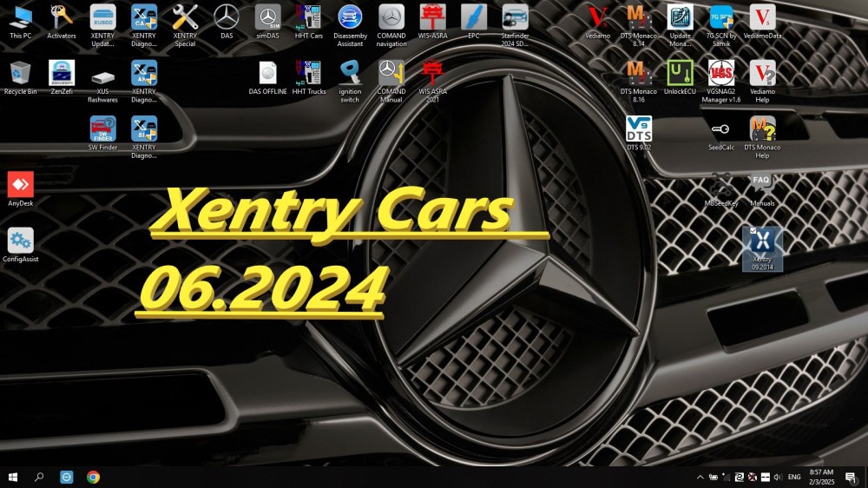Open the HHT Trucks shortcut

pyautogui.click(x=309, y=78)
